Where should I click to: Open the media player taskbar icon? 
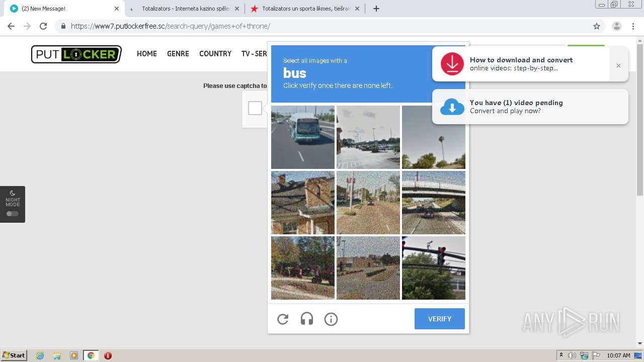tap(74, 355)
